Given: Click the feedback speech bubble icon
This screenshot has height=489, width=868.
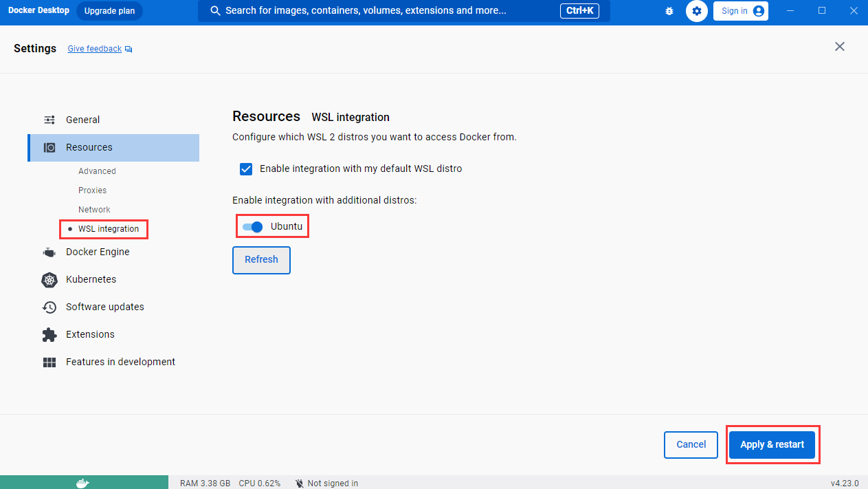Looking at the screenshot, I should [129, 50].
